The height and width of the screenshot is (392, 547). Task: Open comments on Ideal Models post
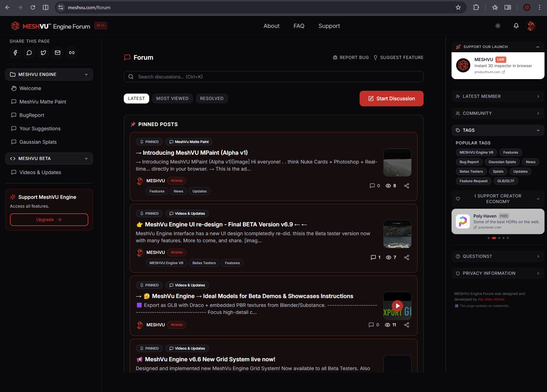point(374,325)
